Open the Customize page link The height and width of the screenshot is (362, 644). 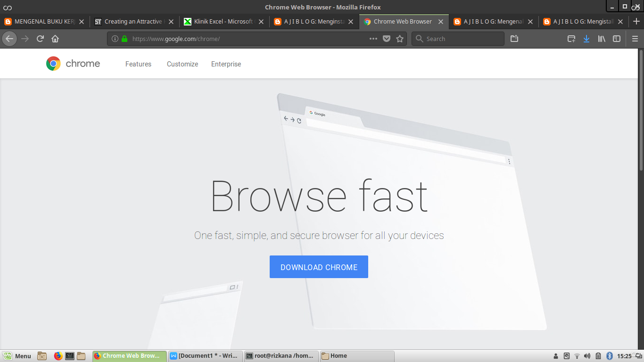(x=182, y=64)
